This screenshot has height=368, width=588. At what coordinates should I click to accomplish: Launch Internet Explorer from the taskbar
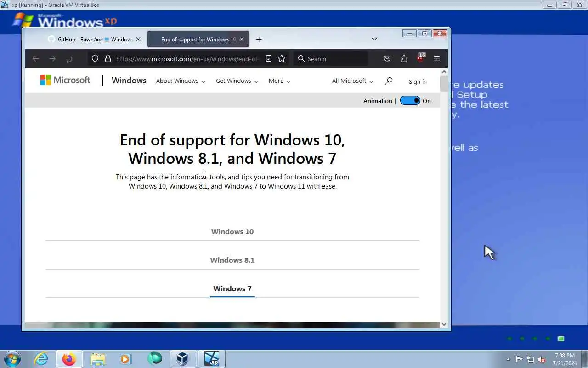[41, 359]
